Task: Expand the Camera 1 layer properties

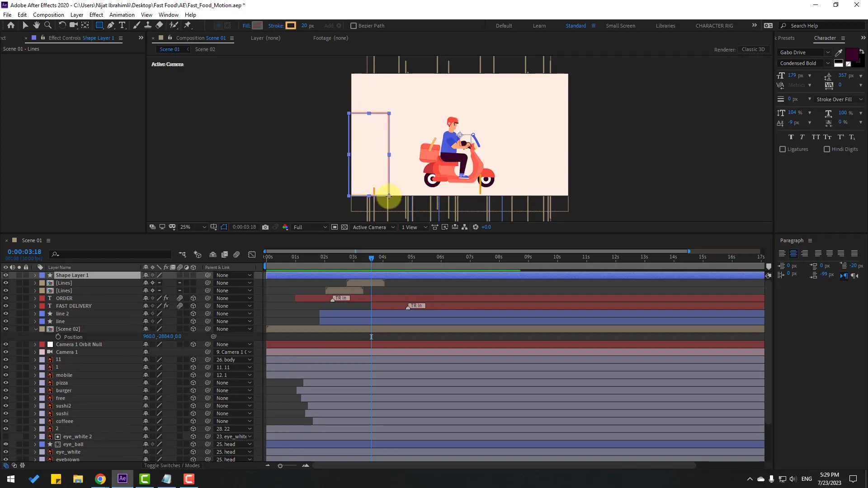Action: click(35, 352)
